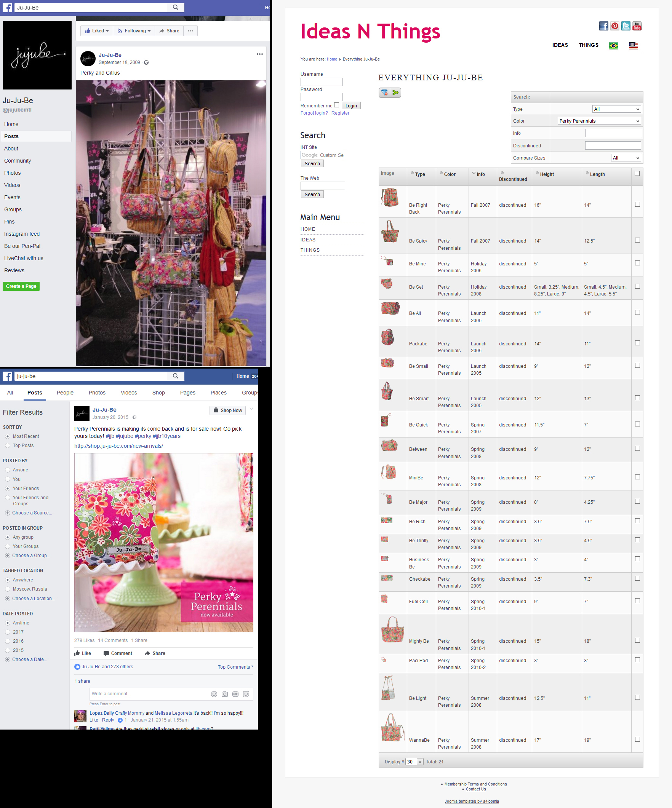Switch language via US flag icon

633,45
